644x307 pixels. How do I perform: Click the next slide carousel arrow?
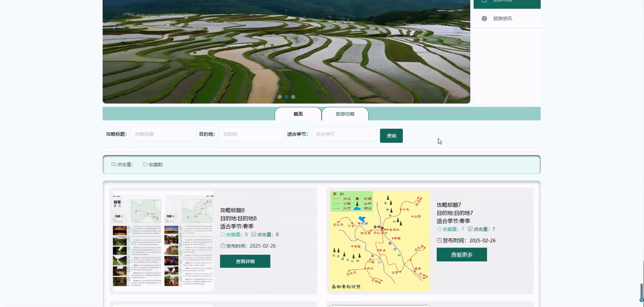459,28
